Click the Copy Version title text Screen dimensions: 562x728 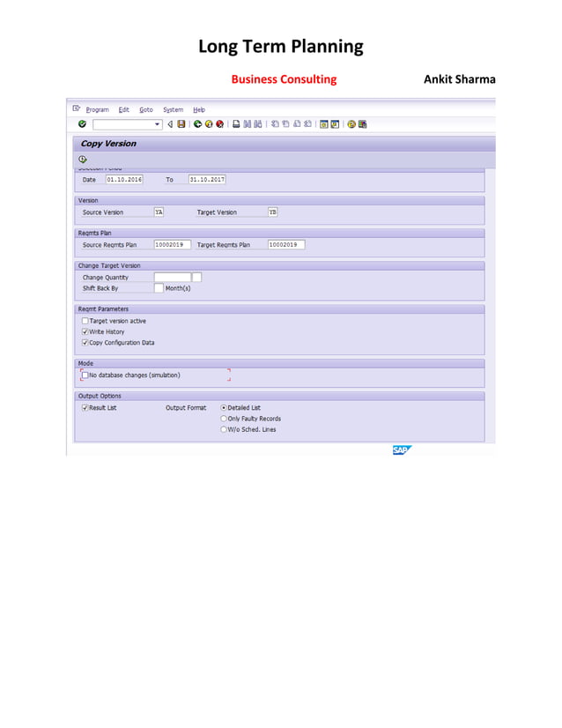108,144
